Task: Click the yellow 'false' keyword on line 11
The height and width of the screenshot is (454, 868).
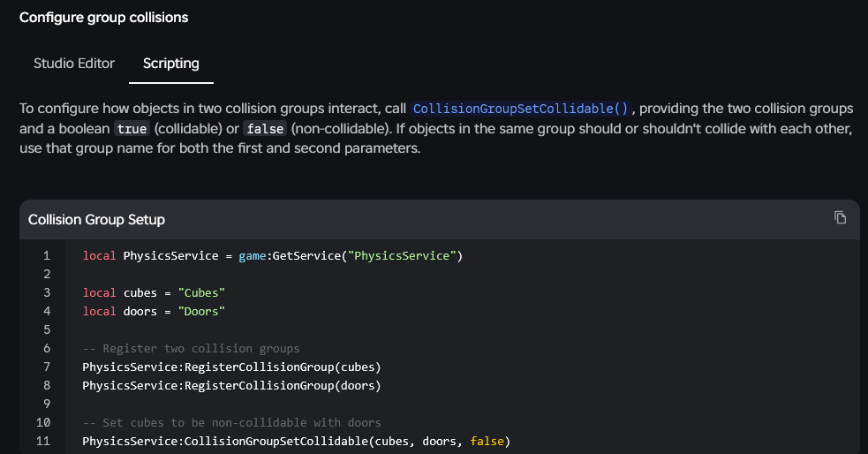Action: point(487,442)
